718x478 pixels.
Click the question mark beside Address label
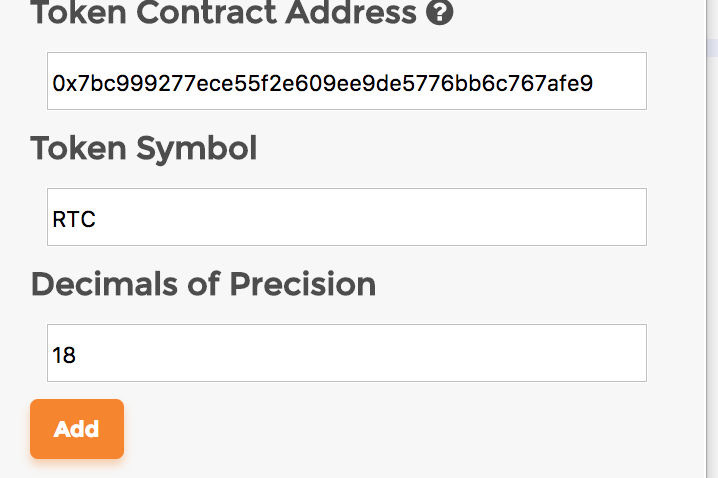[x=440, y=11]
